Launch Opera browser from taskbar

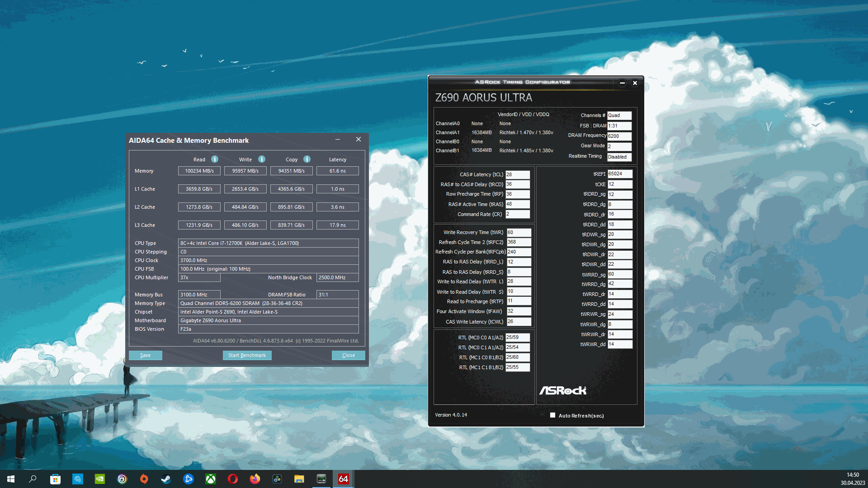233,479
